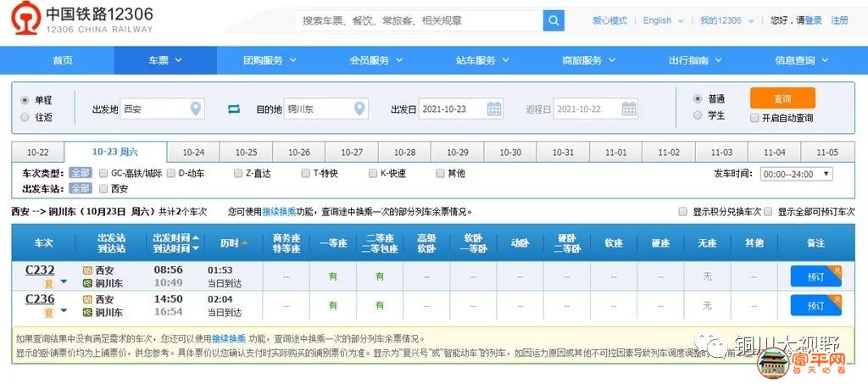The height and width of the screenshot is (384, 868).
Task: Check 显示积分兑换车次 checkbox
Action: click(x=683, y=211)
